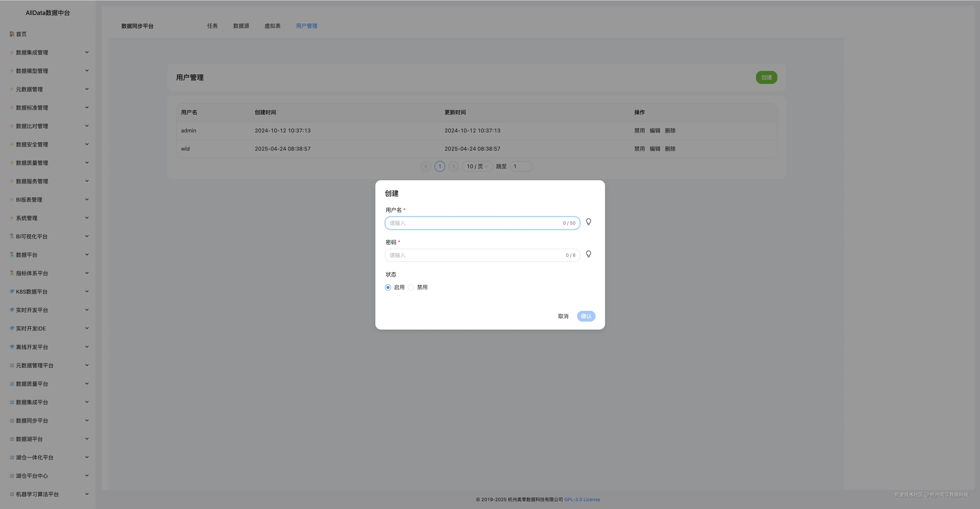
Task: Click the 密码 input field
Action: pyautogui.click(x=476, y=255)
